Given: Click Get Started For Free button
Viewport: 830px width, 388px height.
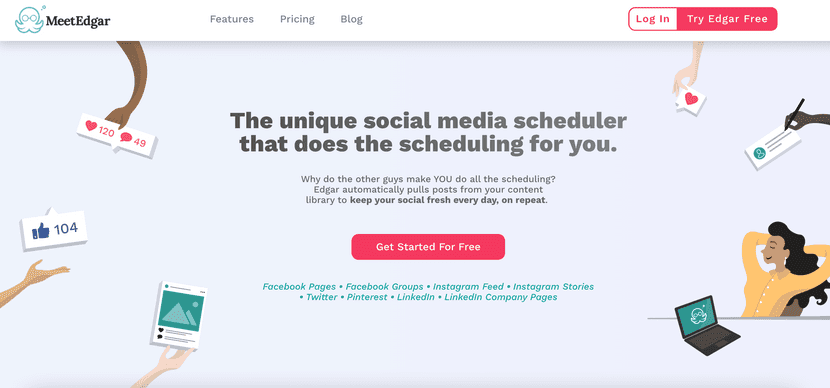Looking at the screenshot, I should tap(428, 247).
